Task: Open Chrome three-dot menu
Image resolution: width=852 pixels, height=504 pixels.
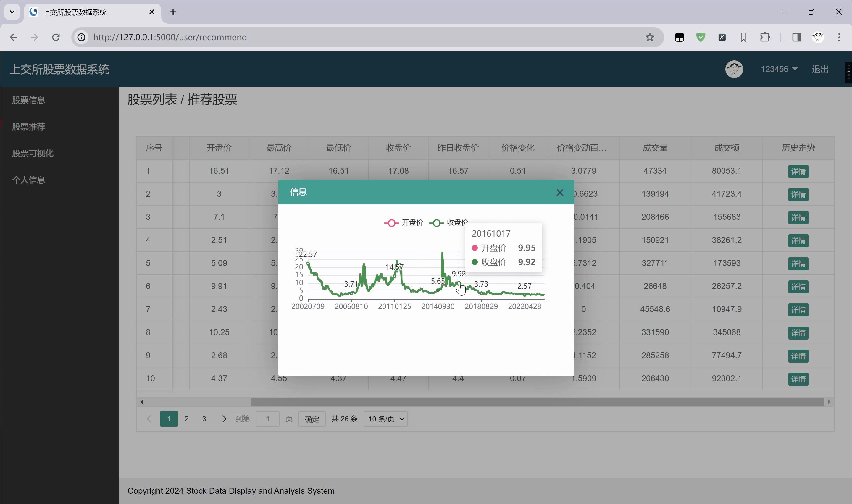Action: click(x=839, y=37)
